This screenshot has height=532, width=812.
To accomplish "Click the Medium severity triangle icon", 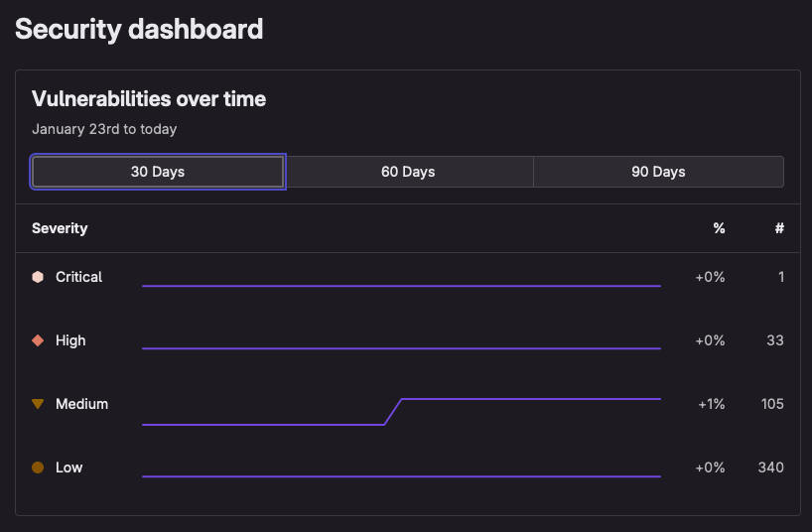I will click(x=38, y=404).
